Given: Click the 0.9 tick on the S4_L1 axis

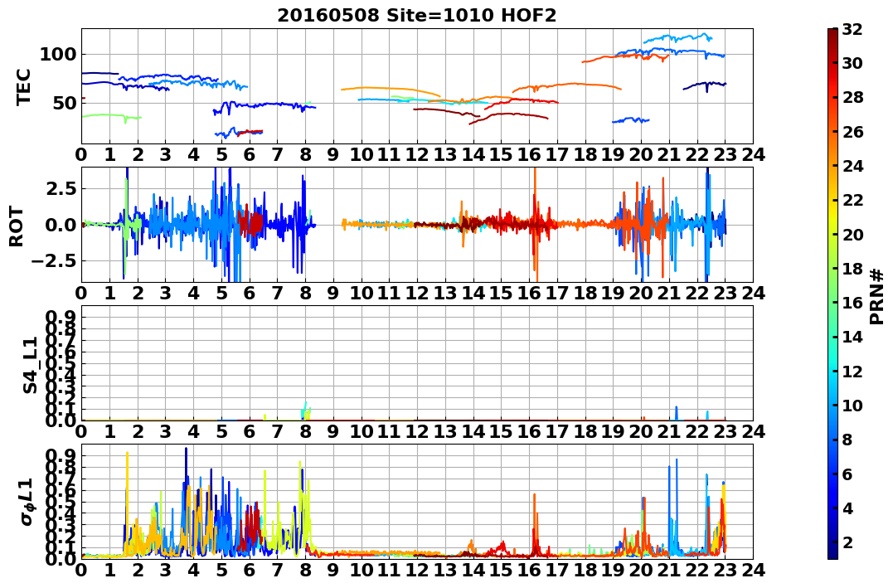Looking at the screenshot, I should click(x=61, y=316).
